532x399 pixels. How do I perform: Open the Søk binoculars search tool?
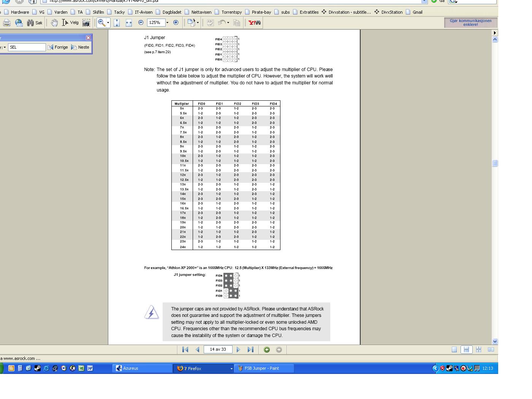[x=34, y=23]
